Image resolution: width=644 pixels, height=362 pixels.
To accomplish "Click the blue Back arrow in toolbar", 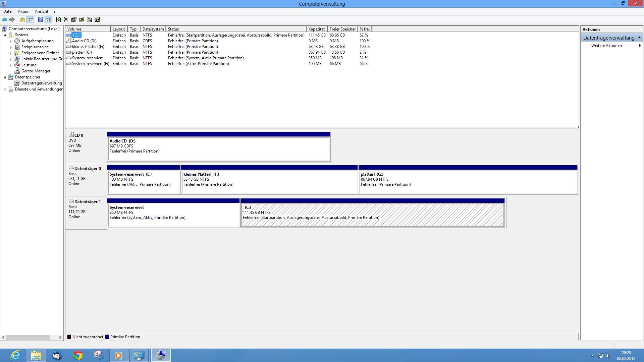I will point(4,19).
